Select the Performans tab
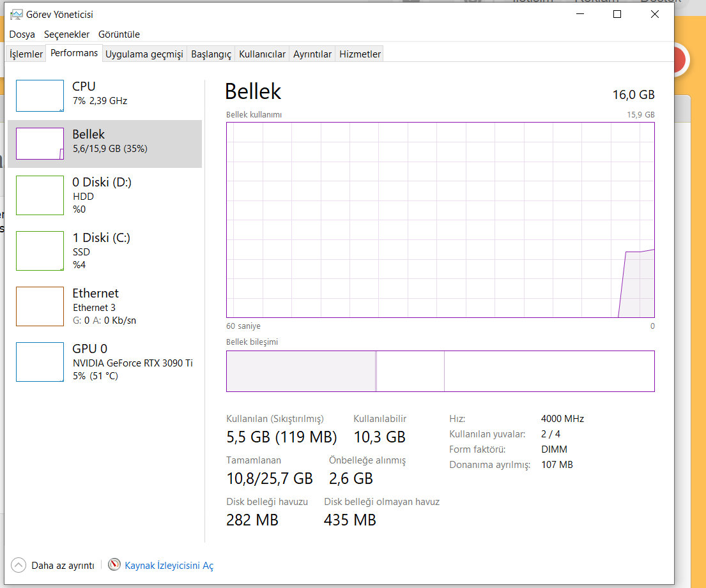The image size is (706, 588). click(74, 53)
